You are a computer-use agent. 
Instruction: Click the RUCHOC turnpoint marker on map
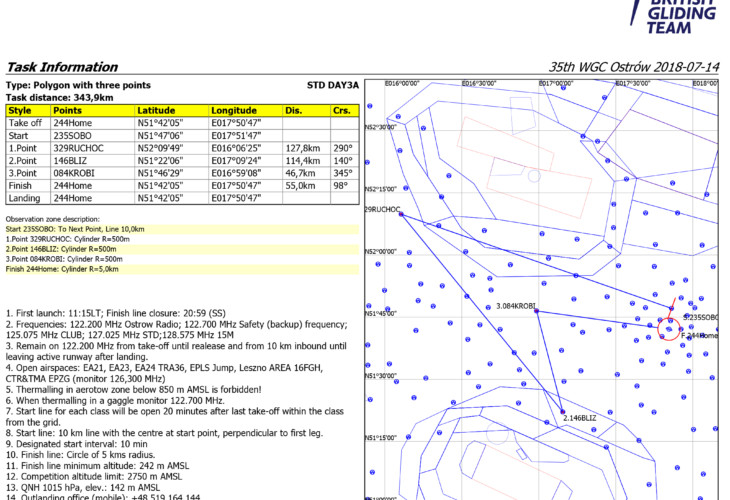point(401,212)
